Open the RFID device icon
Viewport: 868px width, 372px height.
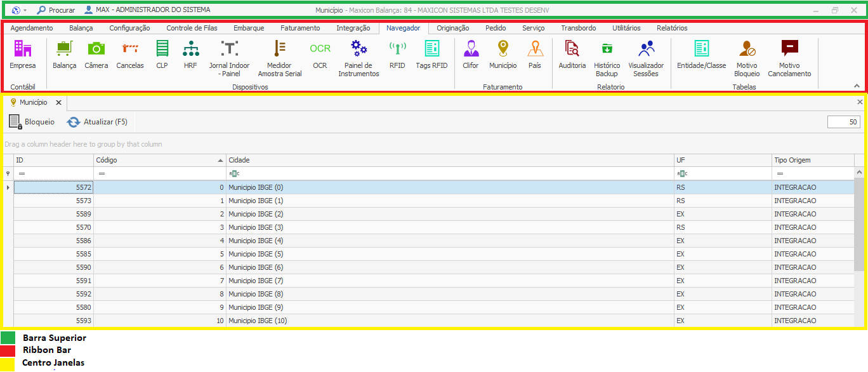coord(397,55)
